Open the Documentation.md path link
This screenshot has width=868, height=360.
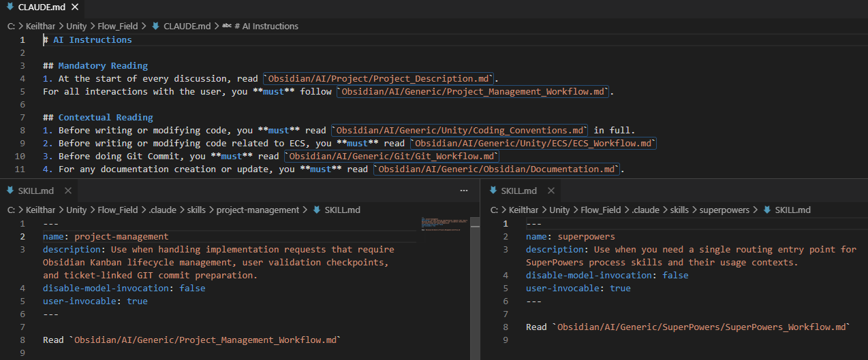tap(497, 169)
